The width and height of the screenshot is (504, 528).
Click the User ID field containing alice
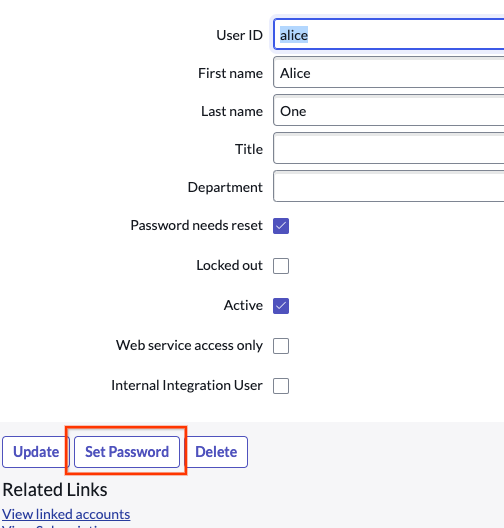[389, 35]
